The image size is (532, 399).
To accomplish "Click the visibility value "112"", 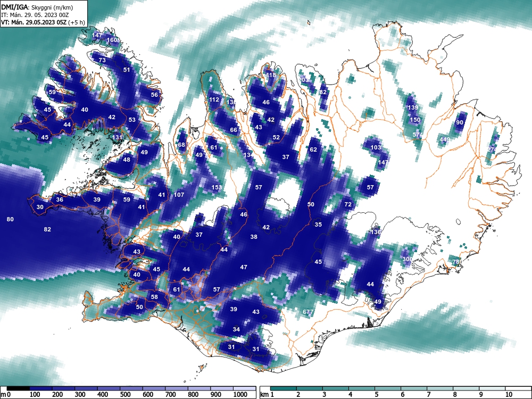I will pyautogui.click(x=214, y=100).
